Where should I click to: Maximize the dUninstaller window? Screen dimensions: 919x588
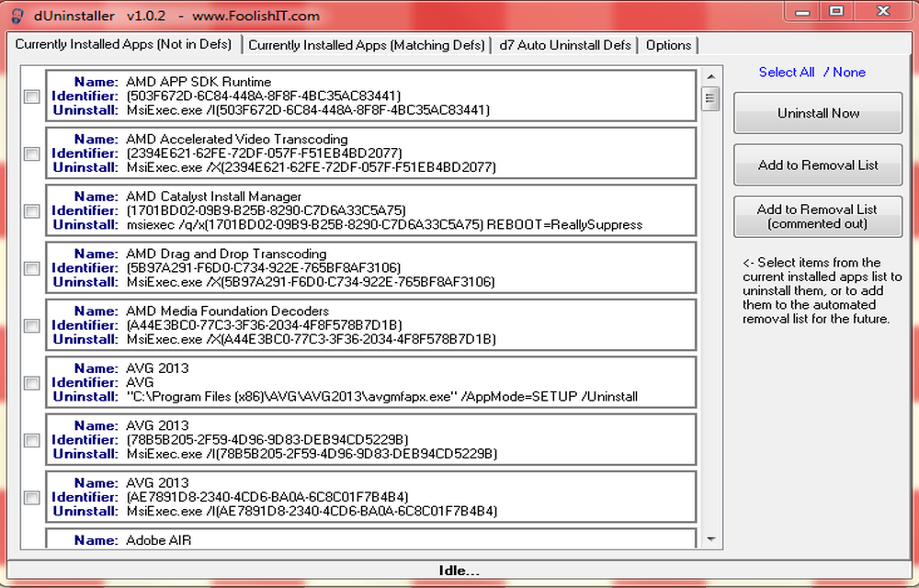tap(837, 12)
